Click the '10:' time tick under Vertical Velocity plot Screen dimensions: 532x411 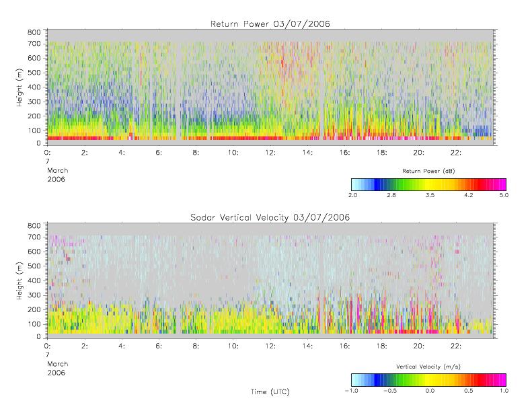tap(233, 346)
